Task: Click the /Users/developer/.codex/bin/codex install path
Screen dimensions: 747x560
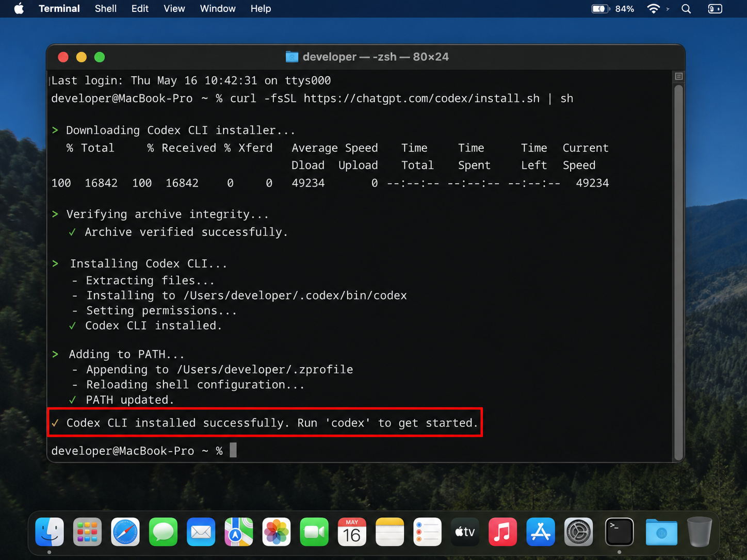Action: (295, 295)
